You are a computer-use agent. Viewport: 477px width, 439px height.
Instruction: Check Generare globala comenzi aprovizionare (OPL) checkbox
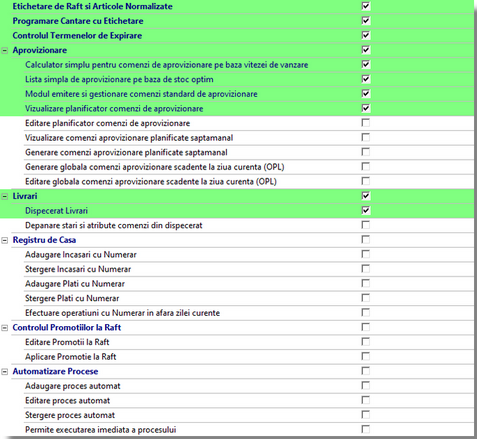pos(366,167)
